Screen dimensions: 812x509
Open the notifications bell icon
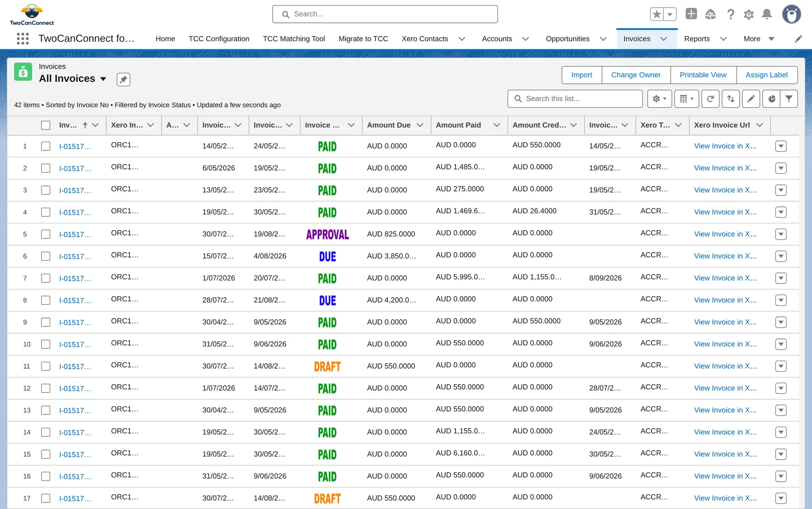point(767,14)
